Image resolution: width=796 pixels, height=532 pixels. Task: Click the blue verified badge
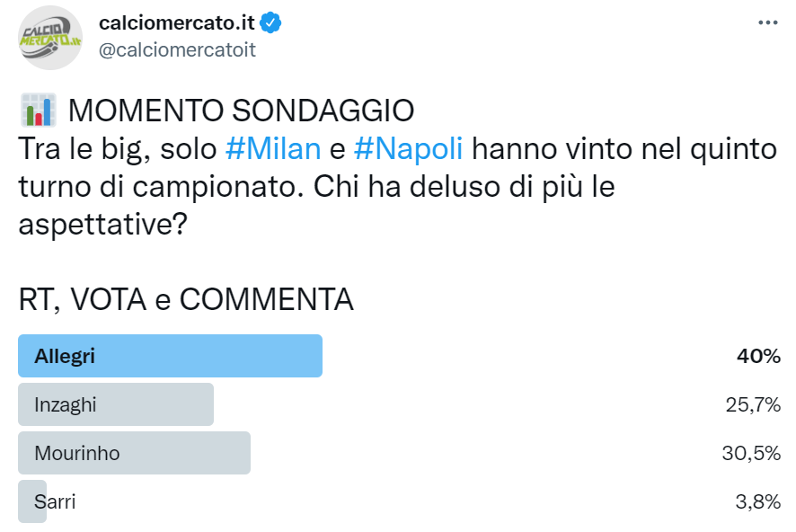[x=271, y=23]
